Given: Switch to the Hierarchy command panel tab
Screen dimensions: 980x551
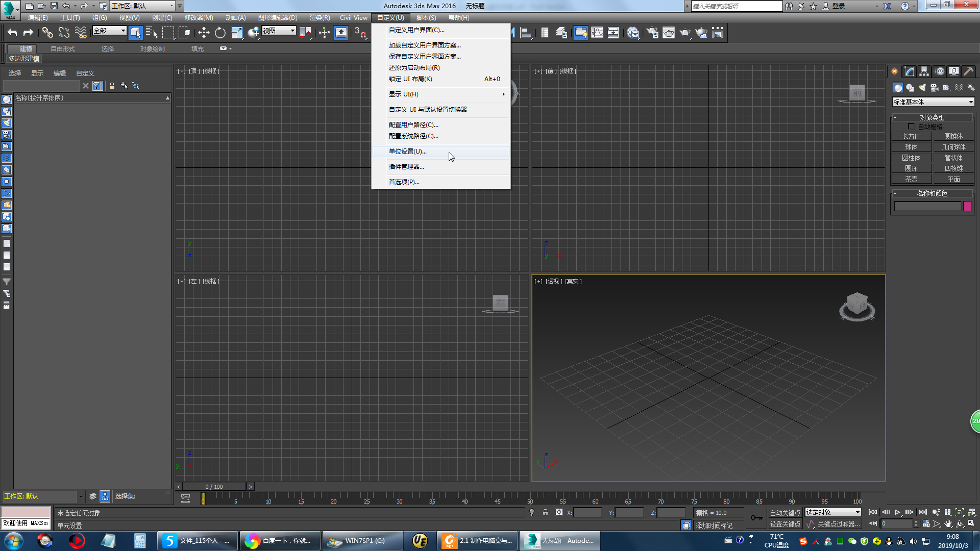Looking at the screenshot, I should [x=924, y=71].
